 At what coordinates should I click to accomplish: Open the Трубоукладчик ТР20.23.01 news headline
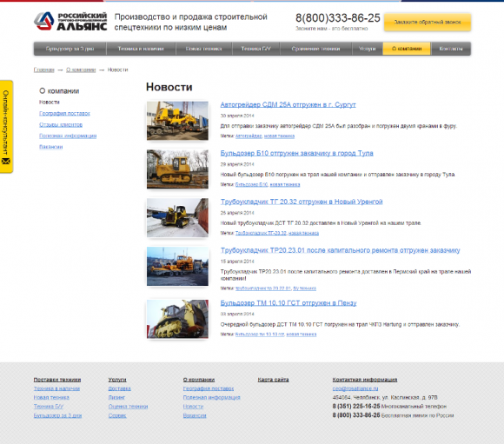(x=340, y=250)
